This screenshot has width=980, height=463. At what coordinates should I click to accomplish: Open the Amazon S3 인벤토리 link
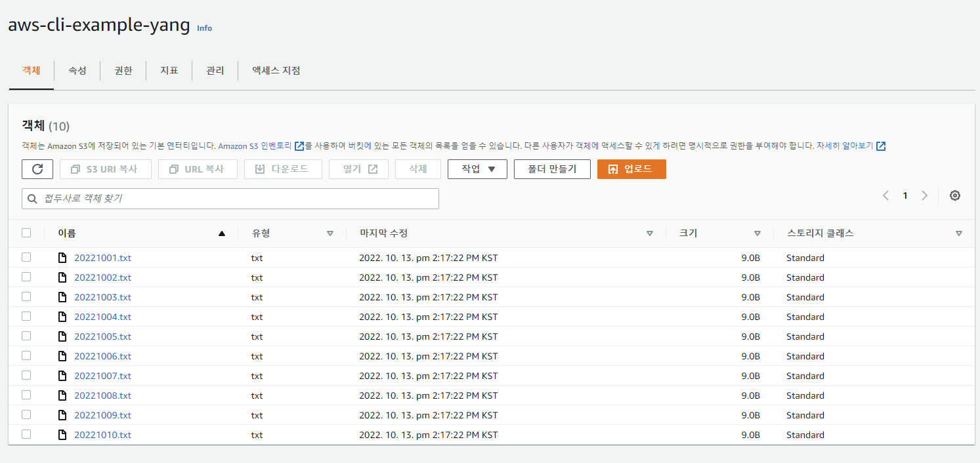pyautogui.click(x=255, y=146)
